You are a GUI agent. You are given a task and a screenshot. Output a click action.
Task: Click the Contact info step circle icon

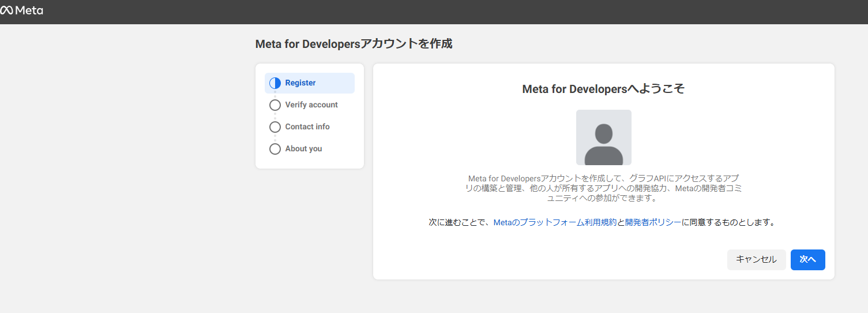click(275, 127)
